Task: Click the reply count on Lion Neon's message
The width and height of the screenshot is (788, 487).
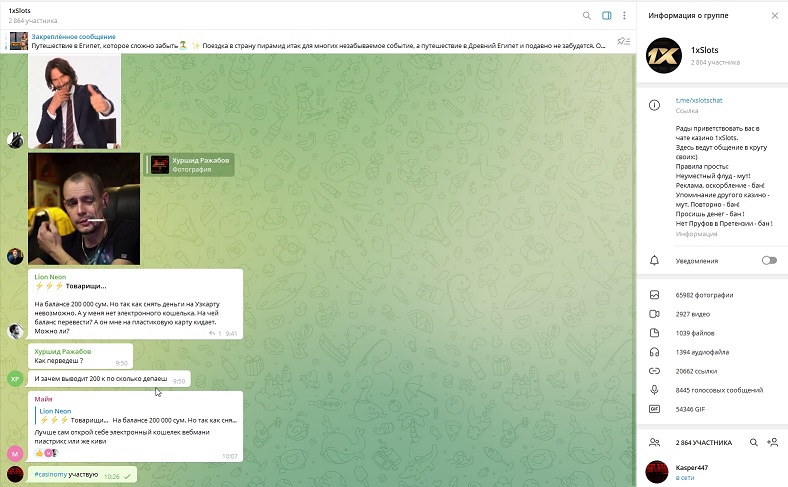Action: (x=215, y=334)
